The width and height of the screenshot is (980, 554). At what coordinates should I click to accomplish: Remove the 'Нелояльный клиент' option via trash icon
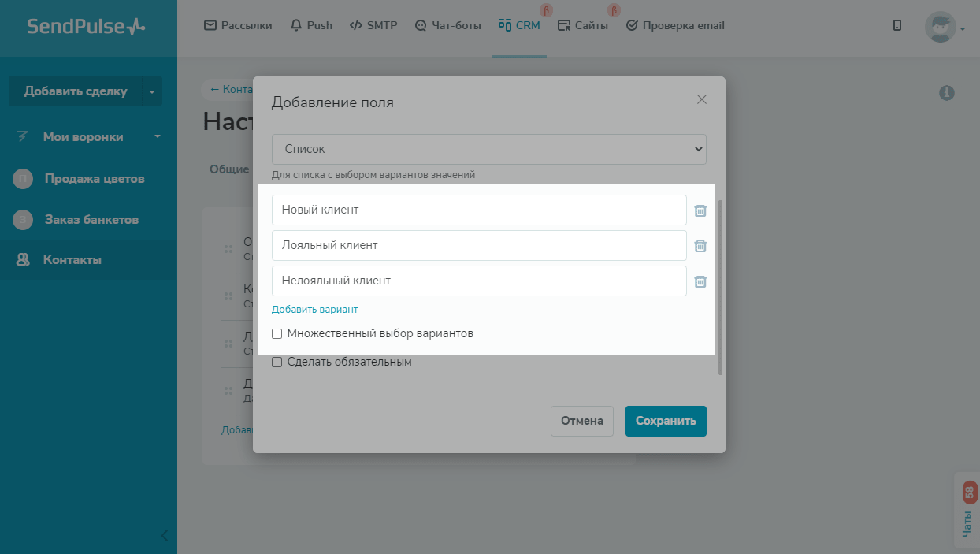click(x=700, y=281)
